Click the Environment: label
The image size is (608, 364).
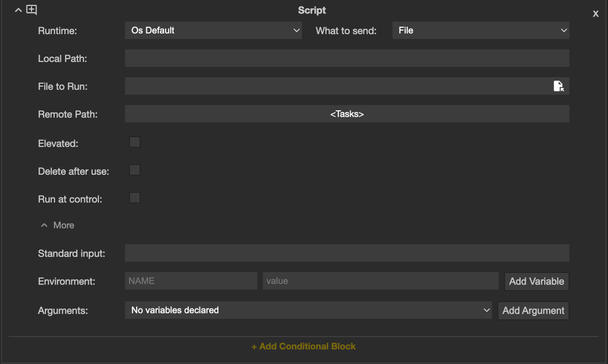pyautogui.click(x=66, y=281)
